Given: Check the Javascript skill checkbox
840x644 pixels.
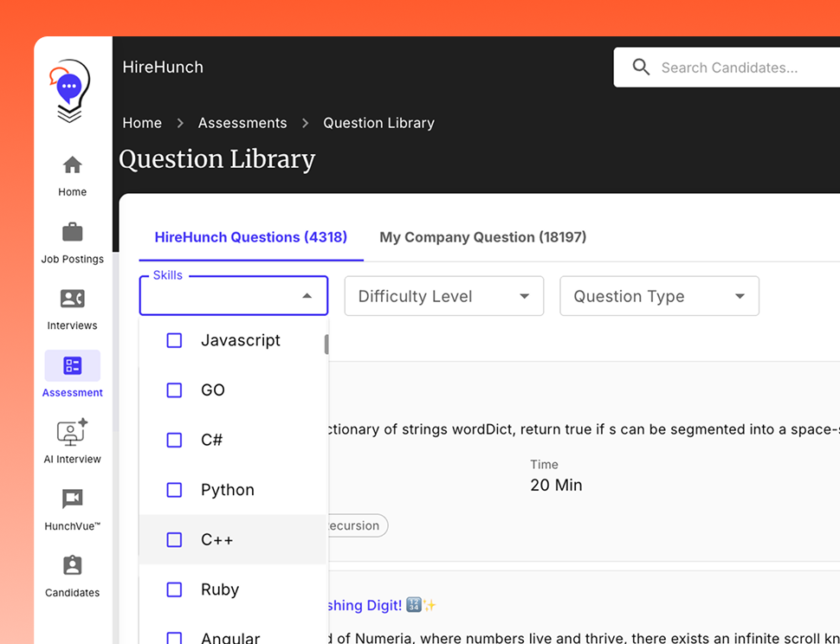Looking at the screenshot, I should [174, 340].
